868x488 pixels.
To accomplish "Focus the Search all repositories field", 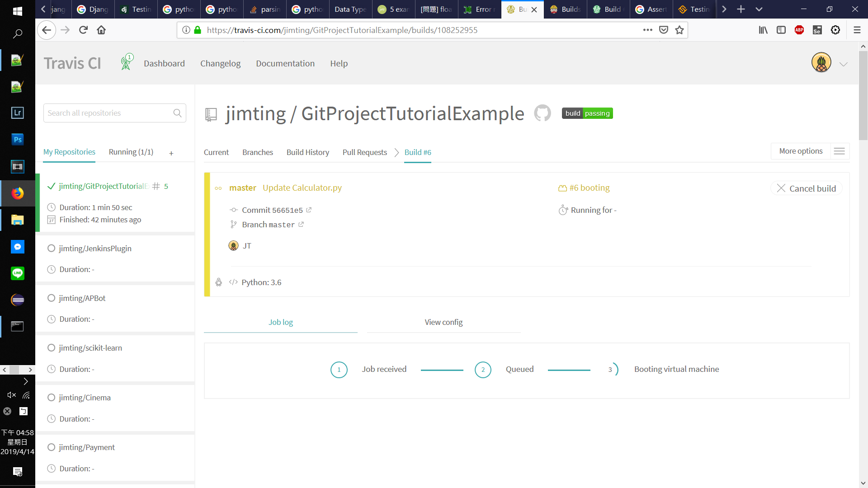I will click(108, 113).
